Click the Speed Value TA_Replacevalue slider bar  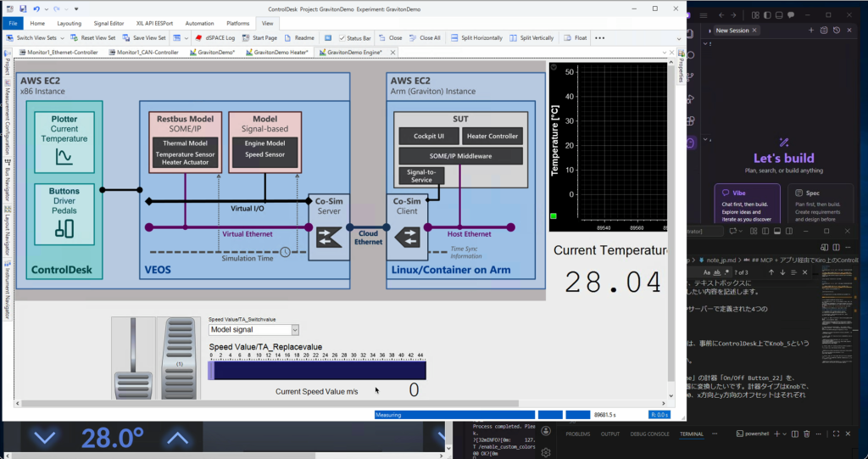coord(317,370)
